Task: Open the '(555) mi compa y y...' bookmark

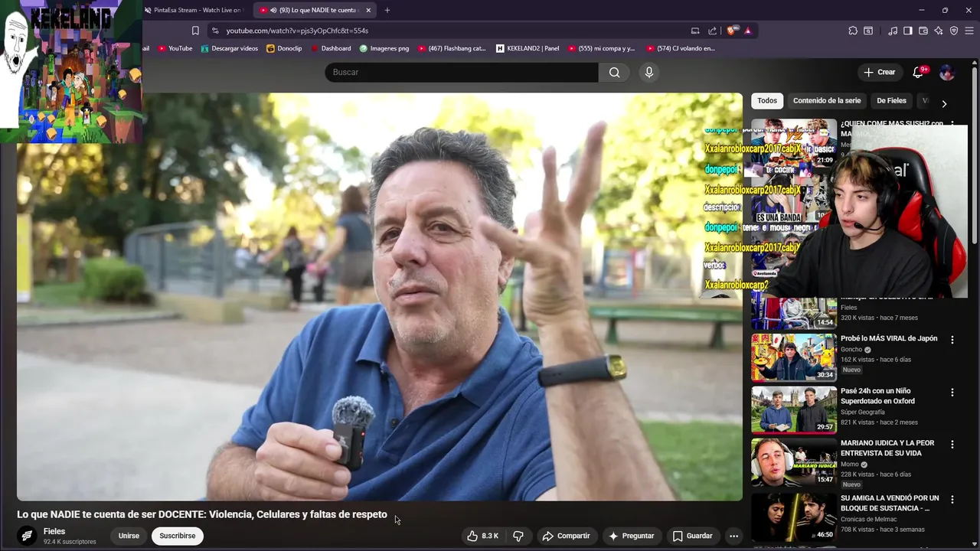Action: [602, 48]
